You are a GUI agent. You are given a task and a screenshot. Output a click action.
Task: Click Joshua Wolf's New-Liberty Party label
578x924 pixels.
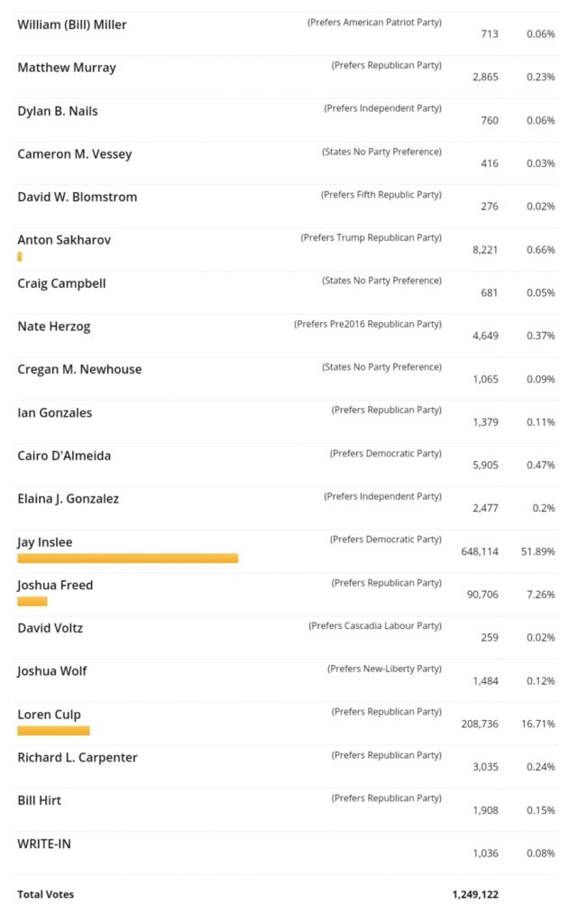coord(384,669)
